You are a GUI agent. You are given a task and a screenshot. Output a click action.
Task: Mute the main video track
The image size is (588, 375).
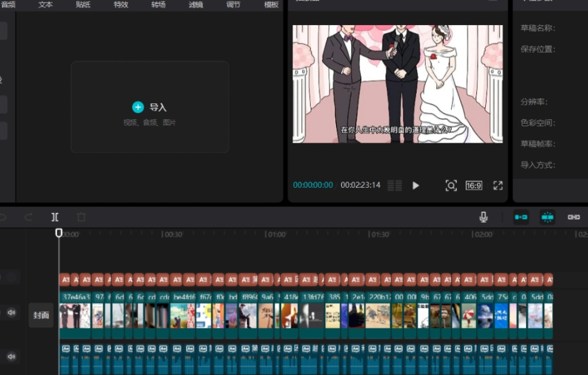click(x=11, y=313)
